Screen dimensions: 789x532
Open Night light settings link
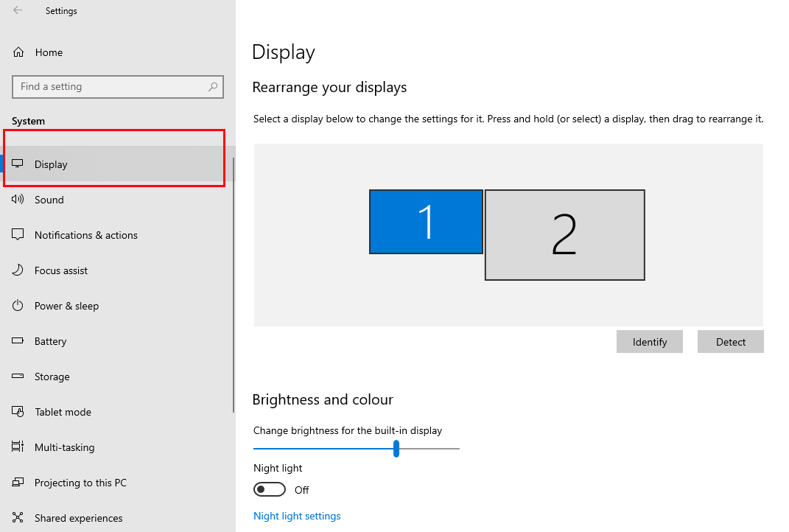tap(297, 516)
